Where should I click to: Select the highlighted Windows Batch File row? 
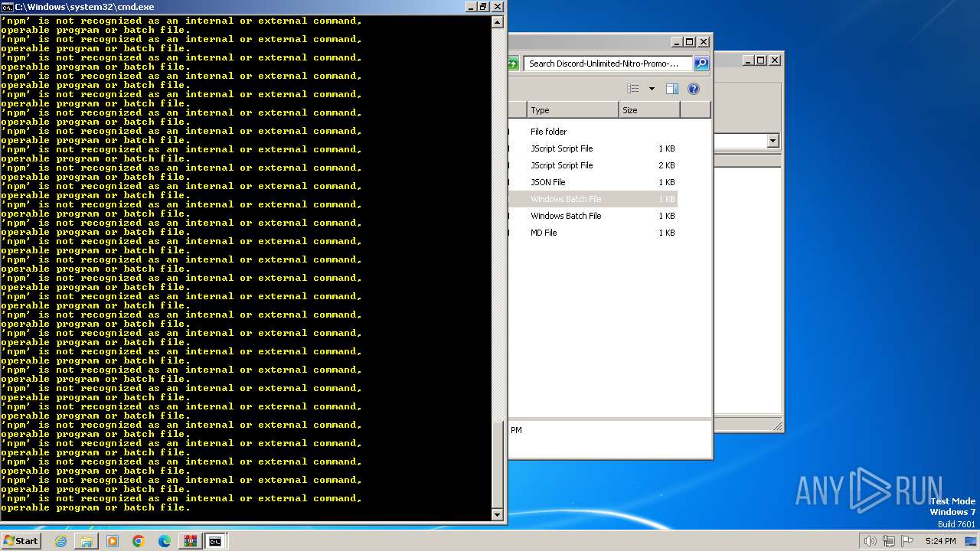[593, 199]
